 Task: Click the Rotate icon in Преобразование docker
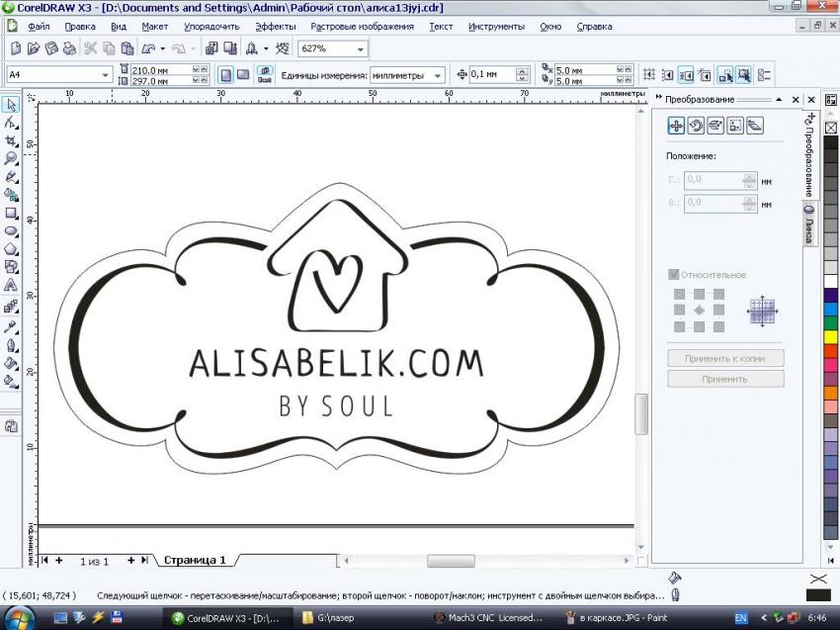coord(696,126)
